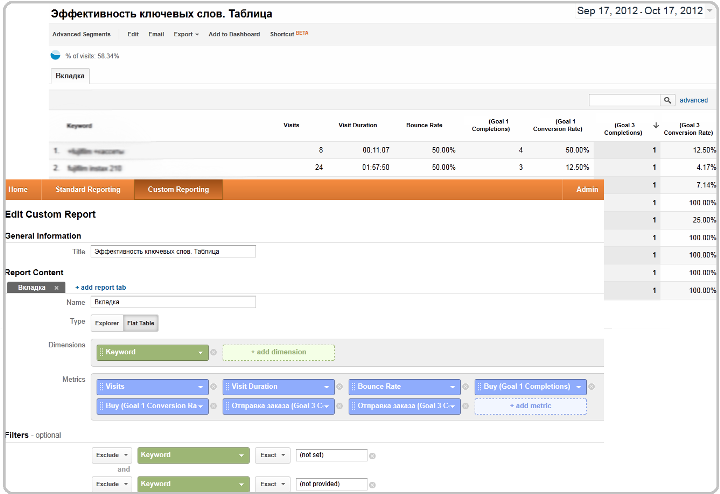Remove the Visit Duration metric with its x icon
Image resolution: width=720 pixels, height=494 pixels.
[339, 387]
